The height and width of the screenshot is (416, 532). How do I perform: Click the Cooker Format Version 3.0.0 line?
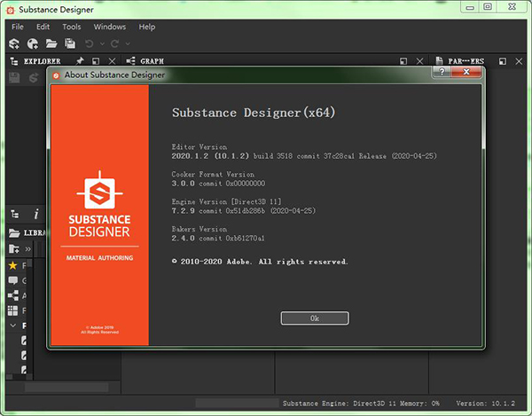pyautogui.click(x=218, y=184)
